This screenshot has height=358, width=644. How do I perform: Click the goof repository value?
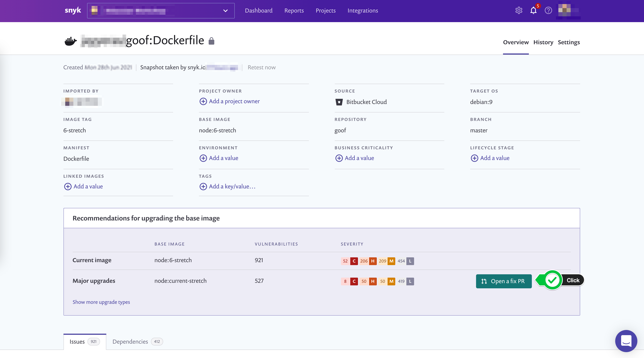coord(340,130)
